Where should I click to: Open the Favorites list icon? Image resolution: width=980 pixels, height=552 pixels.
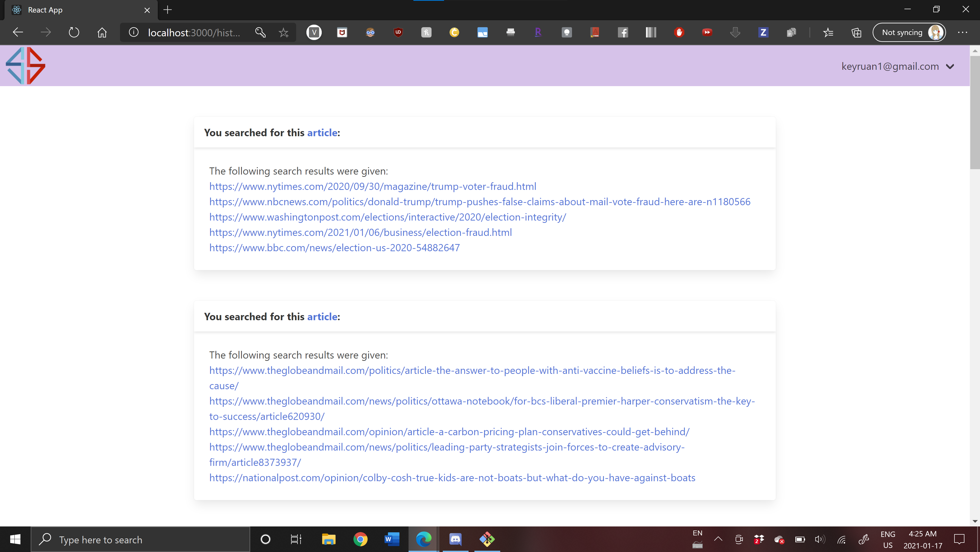tap(828, 32)
